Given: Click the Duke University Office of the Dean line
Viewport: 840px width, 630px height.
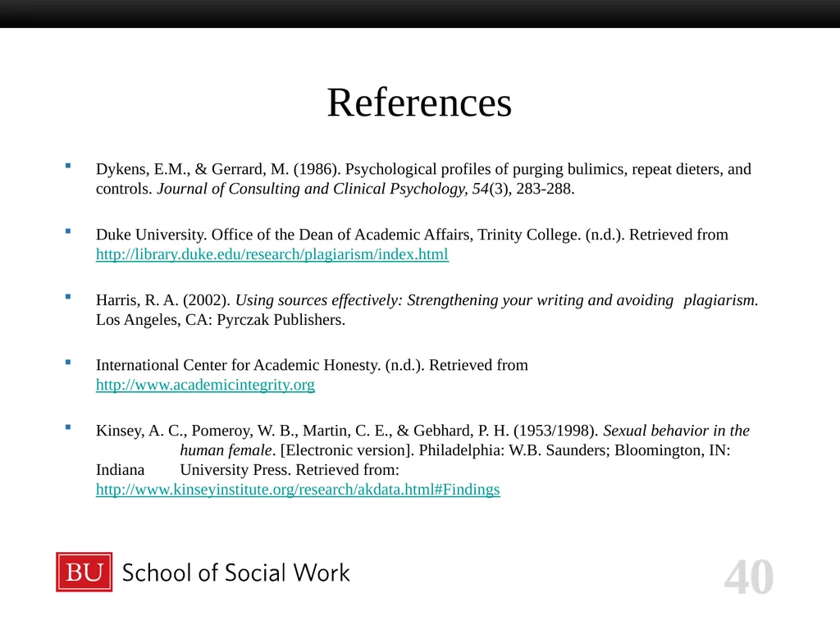Looking at the screenshot, I should tap(412, 235).
